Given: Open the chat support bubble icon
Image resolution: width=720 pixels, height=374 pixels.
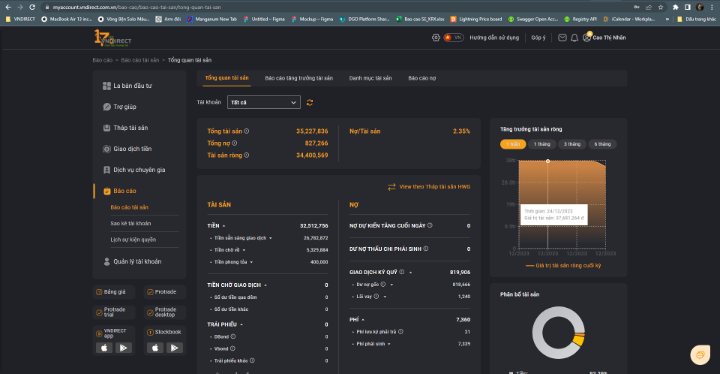Looking at the screenshot, I should pos(700,355).
